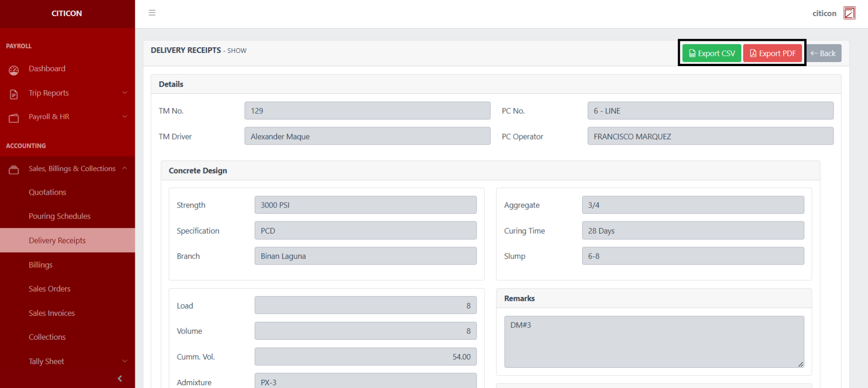Click the Dashboard gauge icon
This screenshot has width=868, height=388.
[x=14, y=70]
